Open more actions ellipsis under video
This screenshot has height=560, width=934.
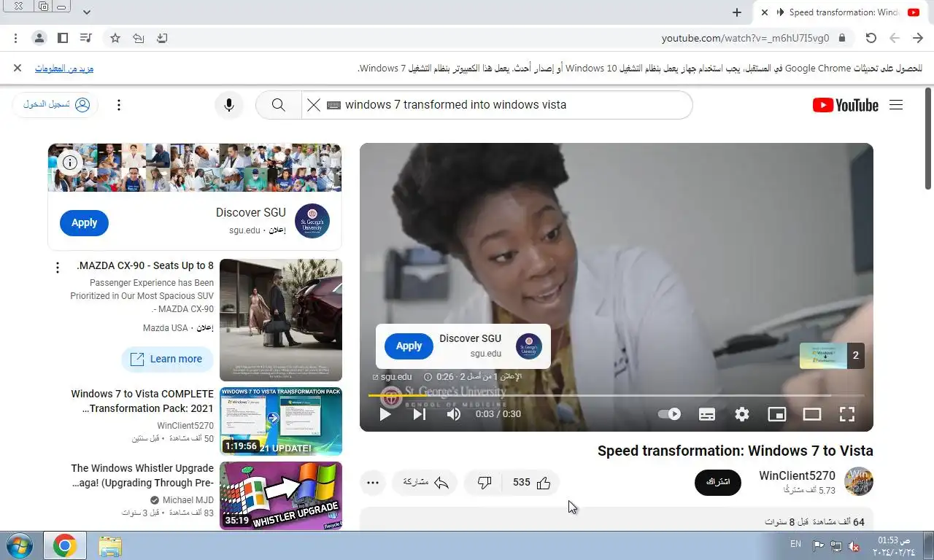[x=373, y=483]
